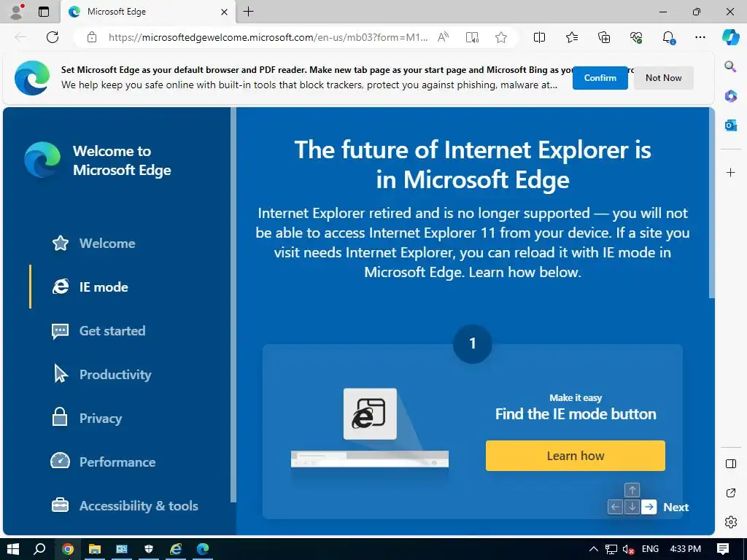Open Action Center notifications

coord(723,549)
